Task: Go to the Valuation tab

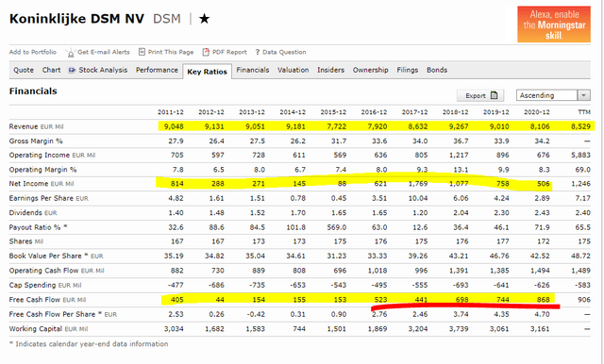Action: coord(294,70)
